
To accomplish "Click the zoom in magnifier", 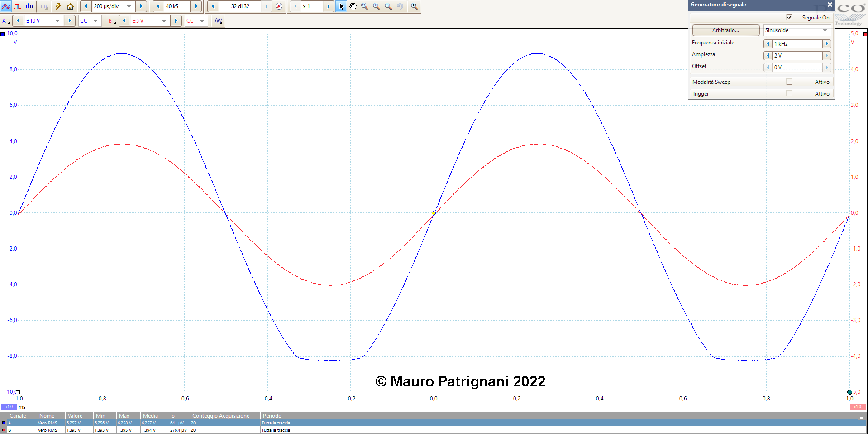I will tap(377, 6).
